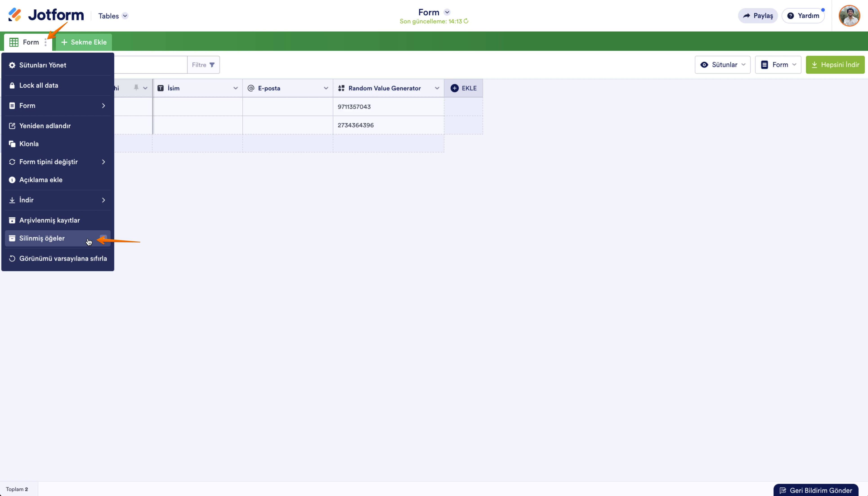Image resolution: width=868 pixels, height=496 pixels.
Task: Toggle Sütunlar column visibility eye menu
Action: tap(722, 65)
